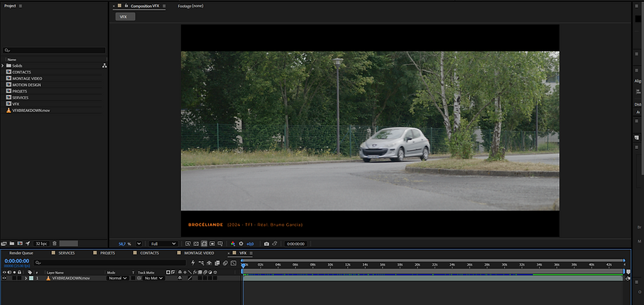The image size is (644, 305).
Task: Open project settings rocket icon
Action: point(28,243)
